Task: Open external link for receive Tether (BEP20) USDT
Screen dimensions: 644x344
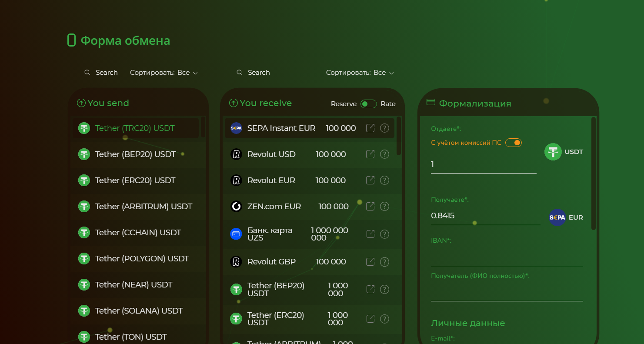Action: [x=370, y=289]
